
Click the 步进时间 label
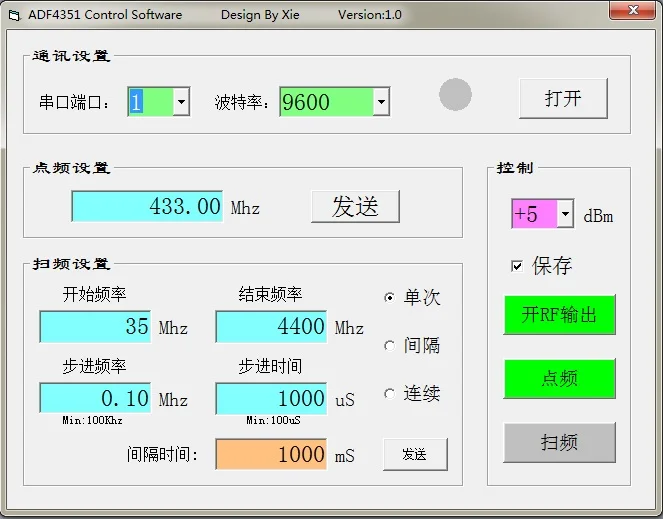[270, 366]
